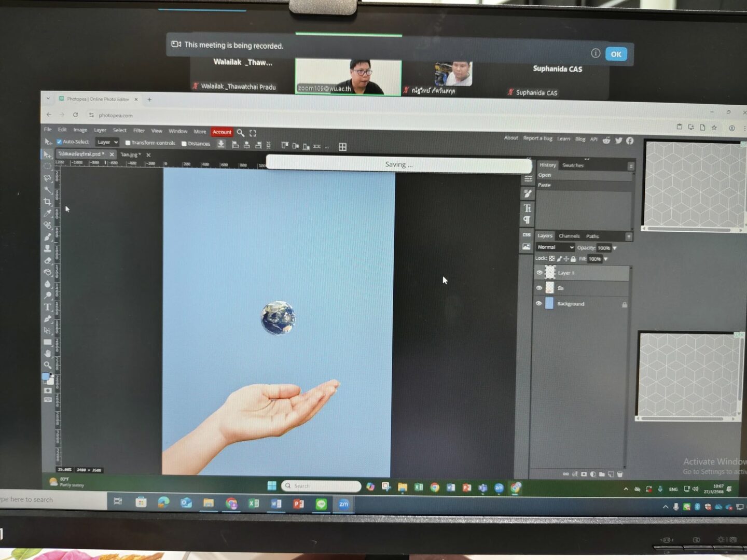Select the Hand tool
The width and height of the screenshot is (747, 560).
pos(48,353)
